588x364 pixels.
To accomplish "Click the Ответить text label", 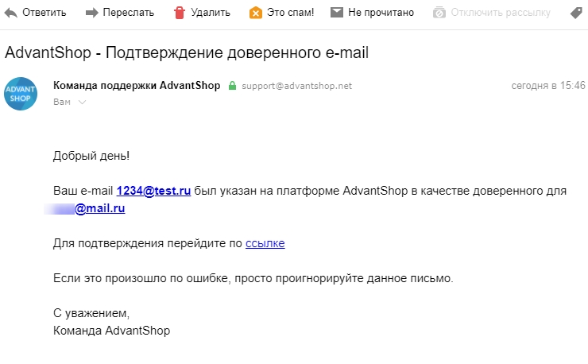I will (x=44, y=13).
